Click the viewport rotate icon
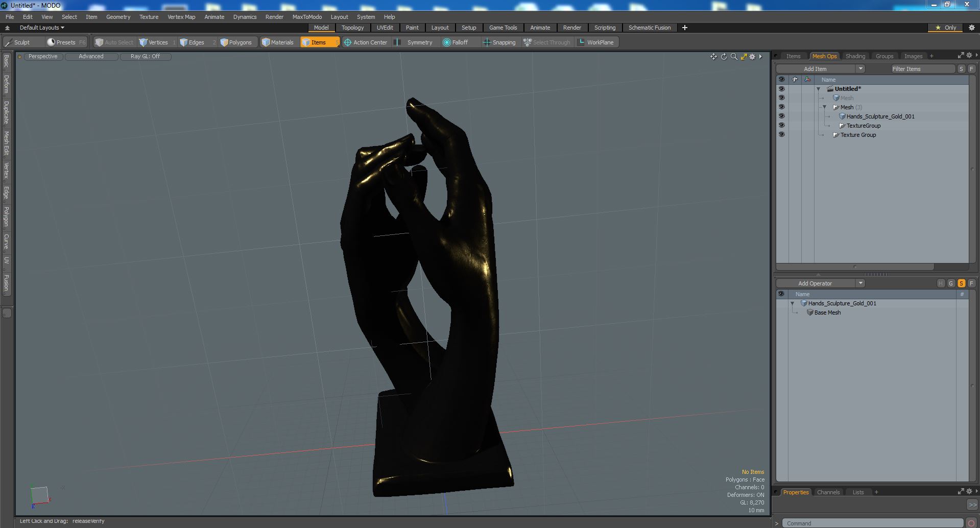 (x=724, y=57)
